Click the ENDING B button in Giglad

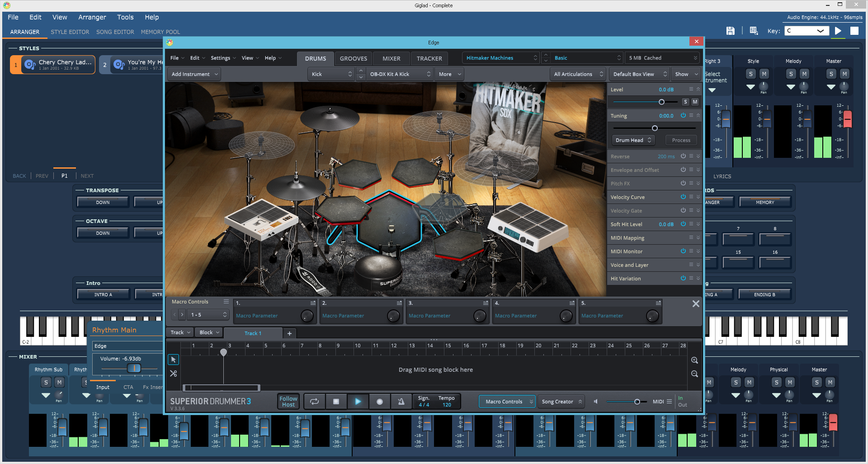764,294
